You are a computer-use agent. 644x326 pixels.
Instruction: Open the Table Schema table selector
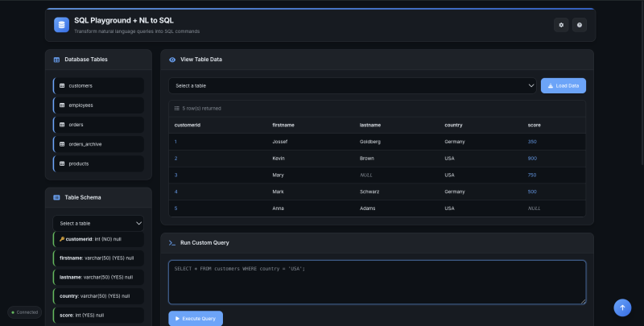(x=98, y=223)
